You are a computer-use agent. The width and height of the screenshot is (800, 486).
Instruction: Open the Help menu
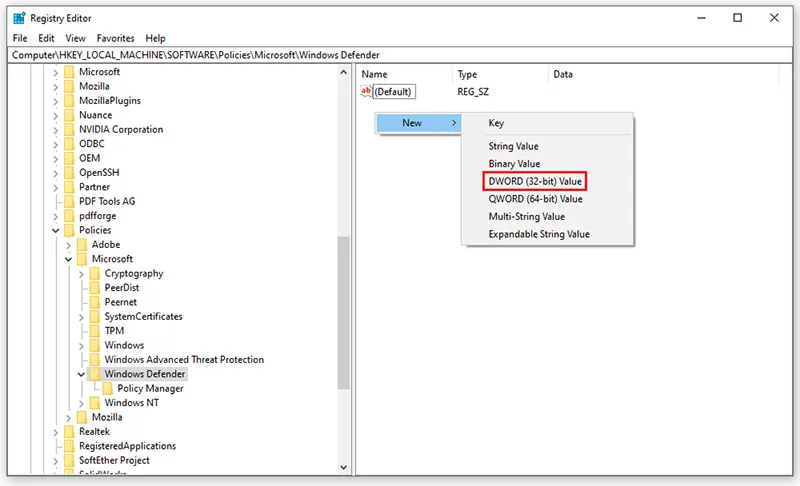click(155, 38)
